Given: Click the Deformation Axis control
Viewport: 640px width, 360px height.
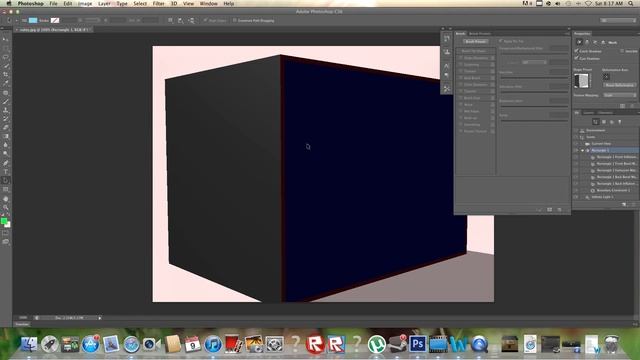Looking at the screenshot, I should [607, 77].
